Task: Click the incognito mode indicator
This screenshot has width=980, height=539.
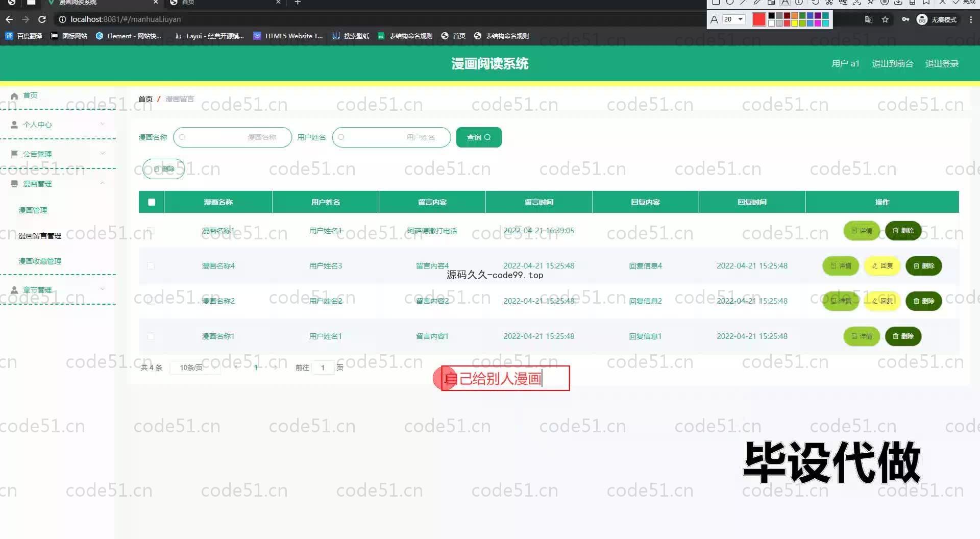Action: coord(937,19)
